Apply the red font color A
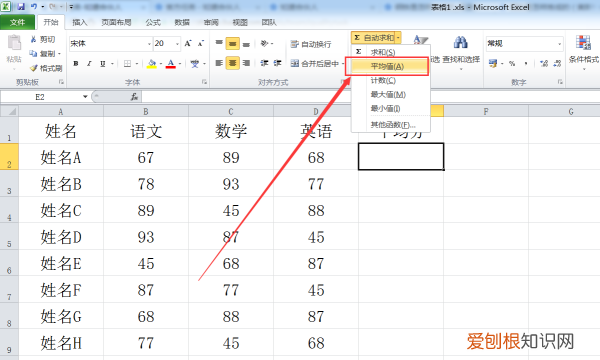600x360 pixels. click(171, 64)
